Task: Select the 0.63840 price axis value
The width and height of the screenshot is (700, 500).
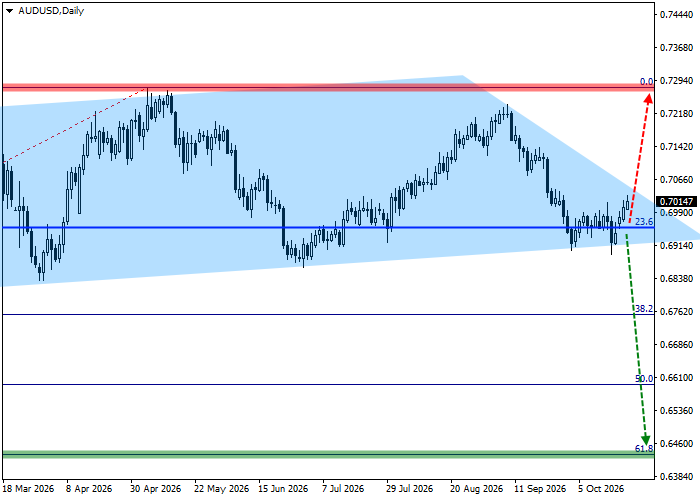Action: 677,477
